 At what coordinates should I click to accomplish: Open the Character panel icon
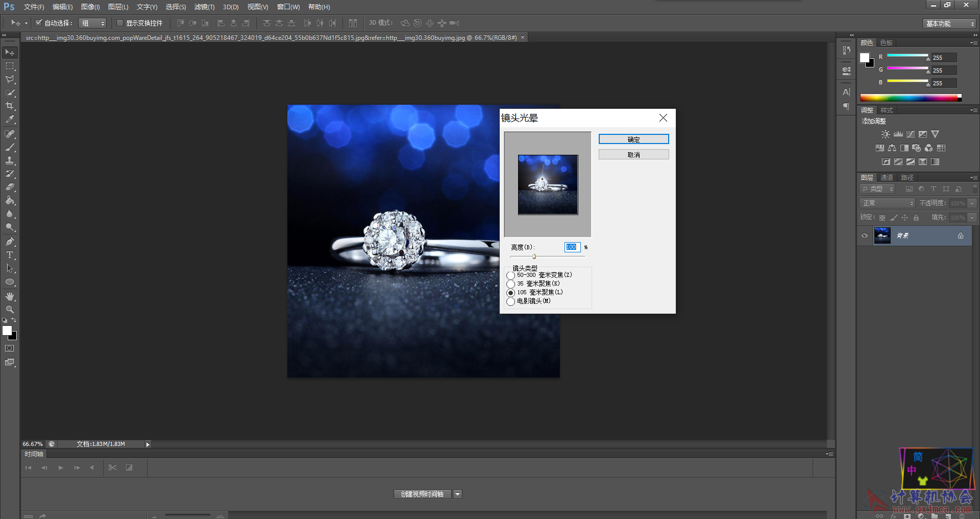(846, 92)
